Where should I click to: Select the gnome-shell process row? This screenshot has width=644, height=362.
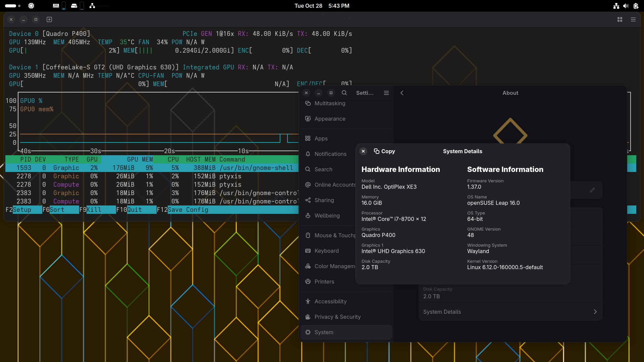pos(151,168)
